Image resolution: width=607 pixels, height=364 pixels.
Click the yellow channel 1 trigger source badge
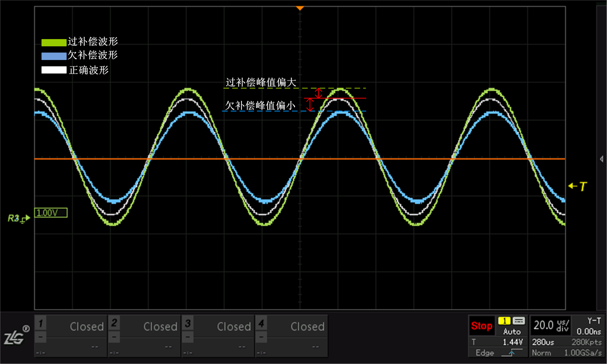(504, 321)
